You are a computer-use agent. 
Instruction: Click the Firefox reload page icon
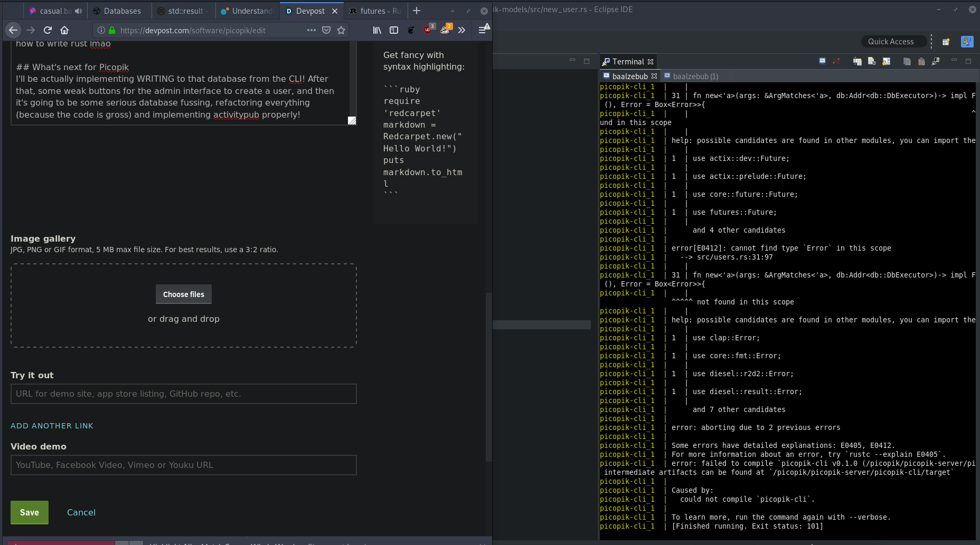point(48,30)
